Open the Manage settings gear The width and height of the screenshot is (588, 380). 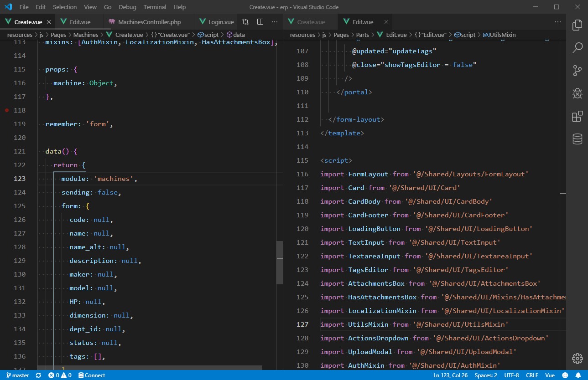coord(577,359)
